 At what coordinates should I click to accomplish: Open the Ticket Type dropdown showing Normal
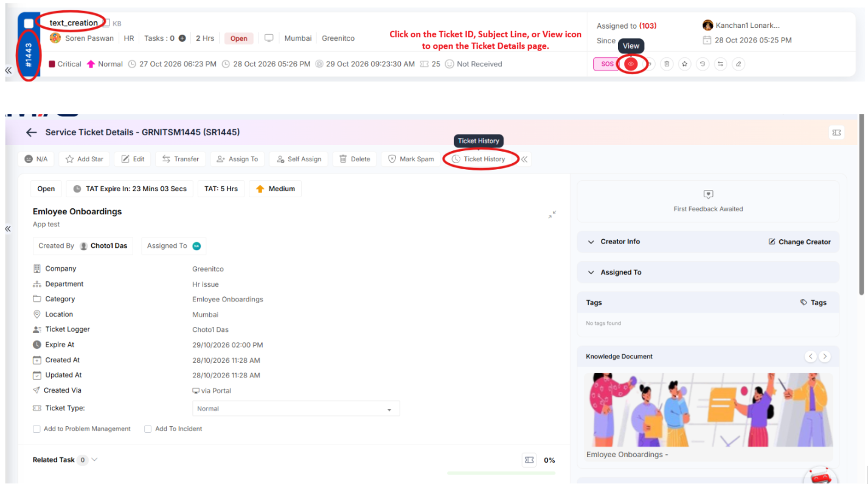(x=296, y=409)
